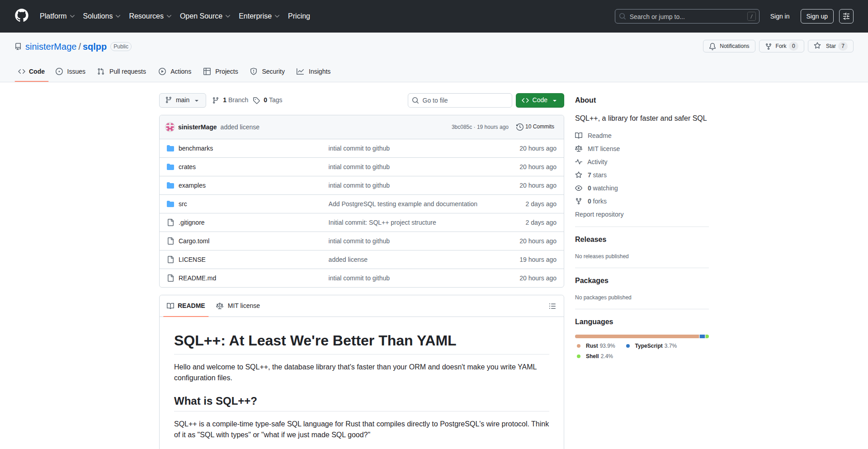Viewport: 868px width, 449px height.
Task: Open the sqlpp repository name link
Action: 94,47
